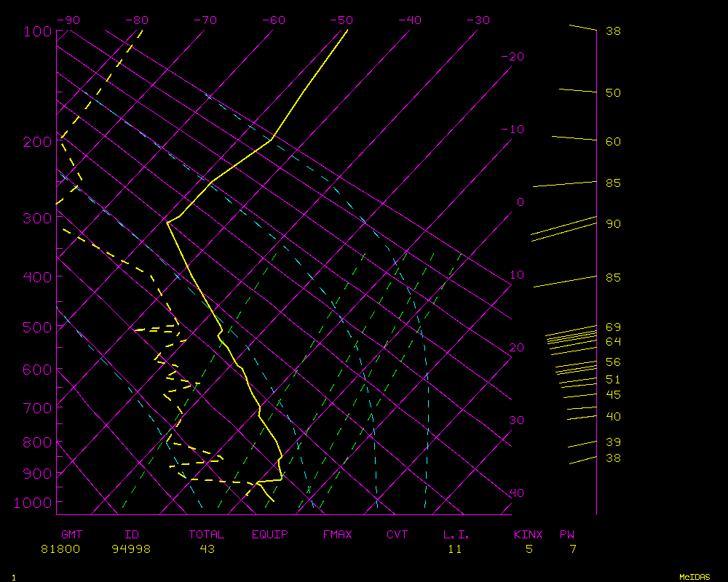Select the 500 pressure level label

pos(37,327)
